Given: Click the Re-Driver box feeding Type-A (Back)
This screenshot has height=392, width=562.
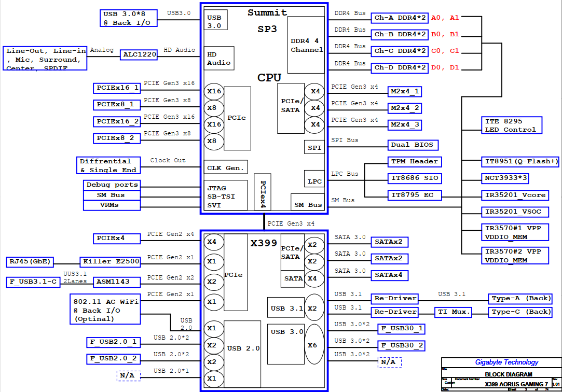Looking at the screenshot, I should click(x=395, y=299).
